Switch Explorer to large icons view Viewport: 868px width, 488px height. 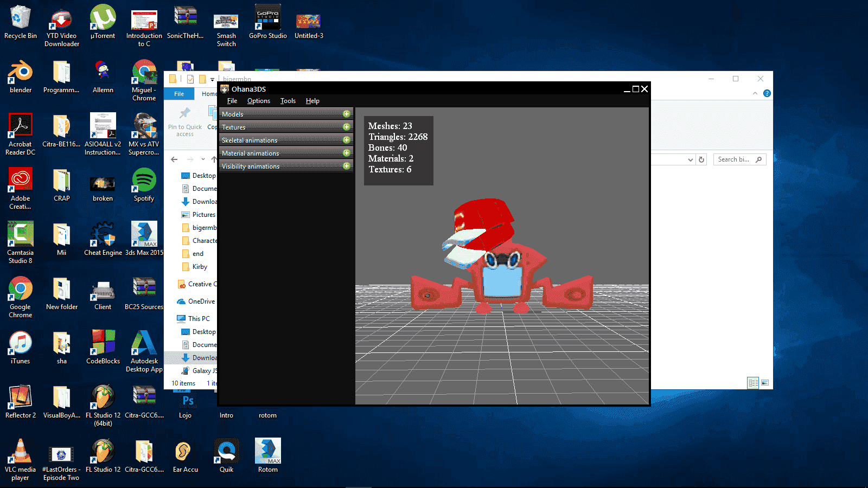click(x=765, y=383)
